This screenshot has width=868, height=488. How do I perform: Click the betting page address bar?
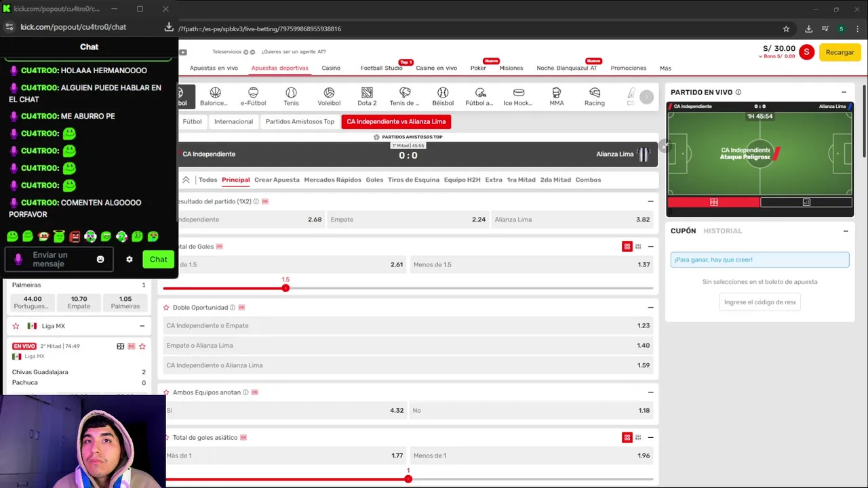475,28
